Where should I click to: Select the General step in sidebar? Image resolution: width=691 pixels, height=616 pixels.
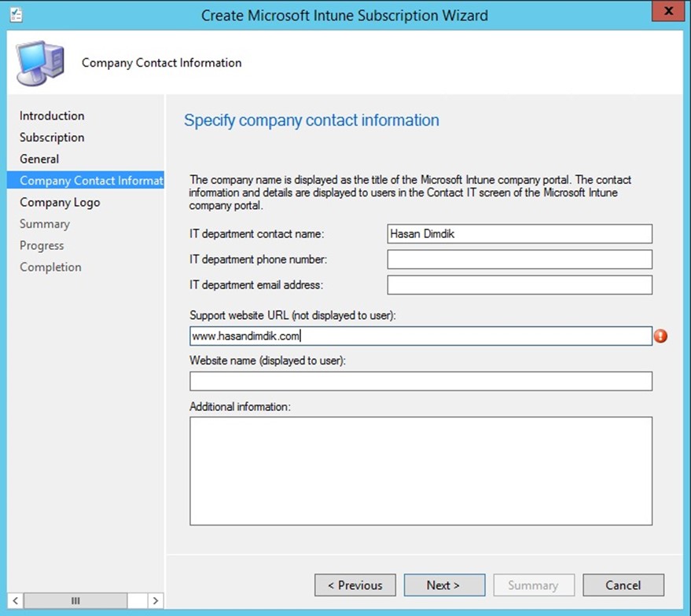click(39, 159)
